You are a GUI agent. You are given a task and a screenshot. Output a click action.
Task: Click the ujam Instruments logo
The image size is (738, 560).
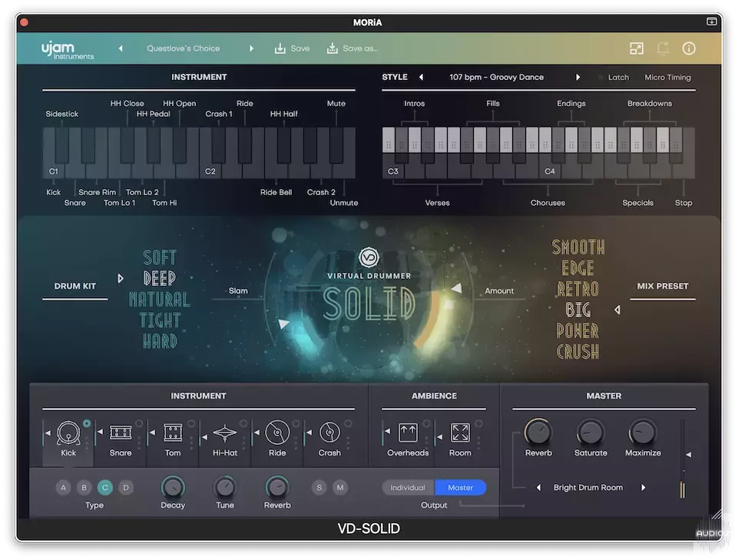click(68, 50)
